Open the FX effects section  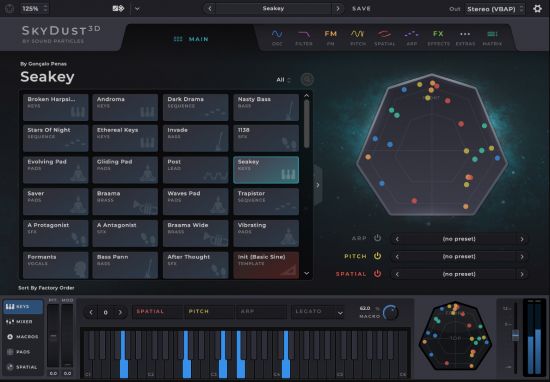pyautogui.click(x=438, y=38)
